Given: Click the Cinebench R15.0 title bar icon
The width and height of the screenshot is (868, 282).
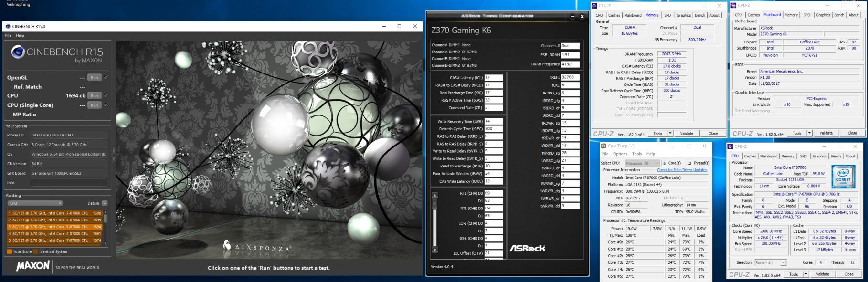Looking at the screenshot, I should tap(8, 27).
